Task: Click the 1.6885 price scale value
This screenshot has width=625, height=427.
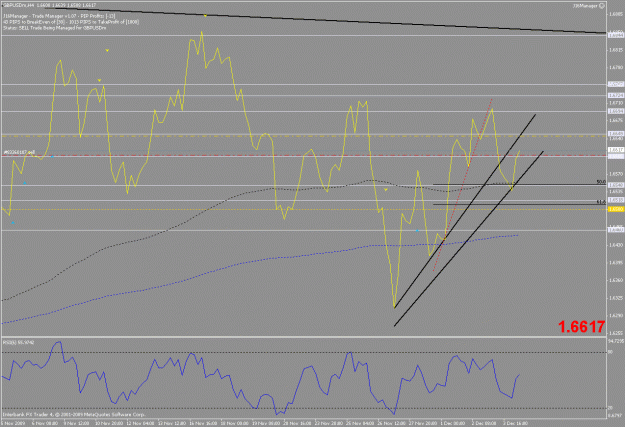Action: coord(616,14)
